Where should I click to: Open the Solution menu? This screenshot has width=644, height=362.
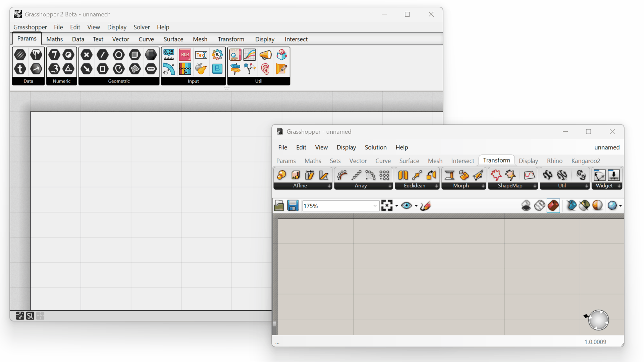[x=376, y=147]
